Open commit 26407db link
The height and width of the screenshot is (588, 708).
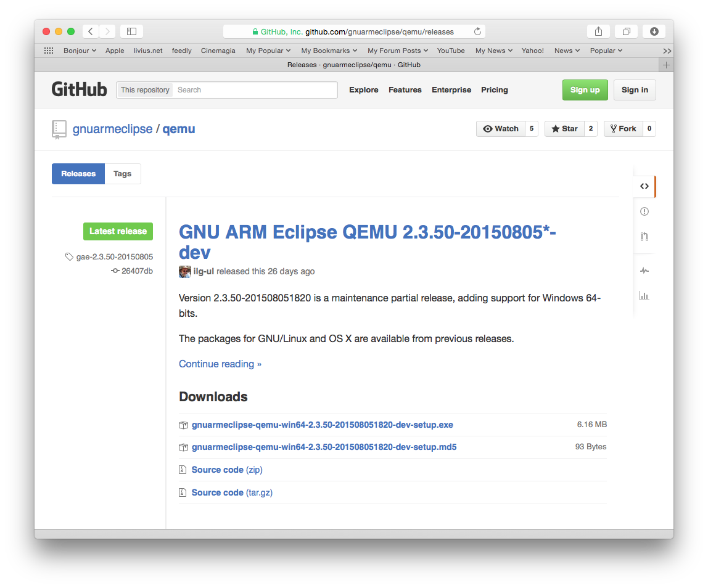pyautogui.click(x=137, y=271)
